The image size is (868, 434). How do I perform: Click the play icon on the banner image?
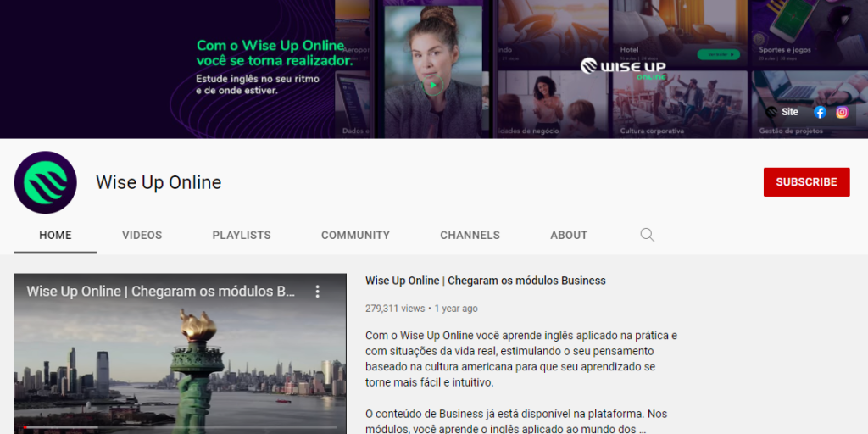click(432, 86)
